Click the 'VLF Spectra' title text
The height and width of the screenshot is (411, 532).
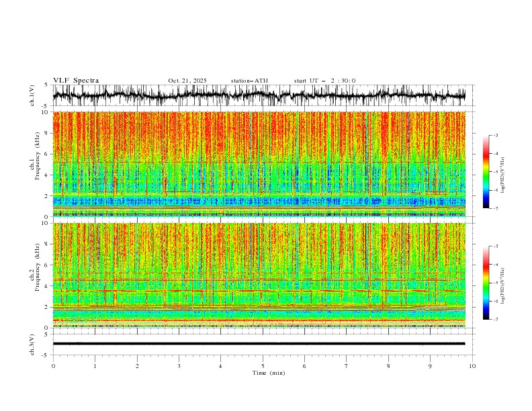pyautogui.click(x=76, y=81)
